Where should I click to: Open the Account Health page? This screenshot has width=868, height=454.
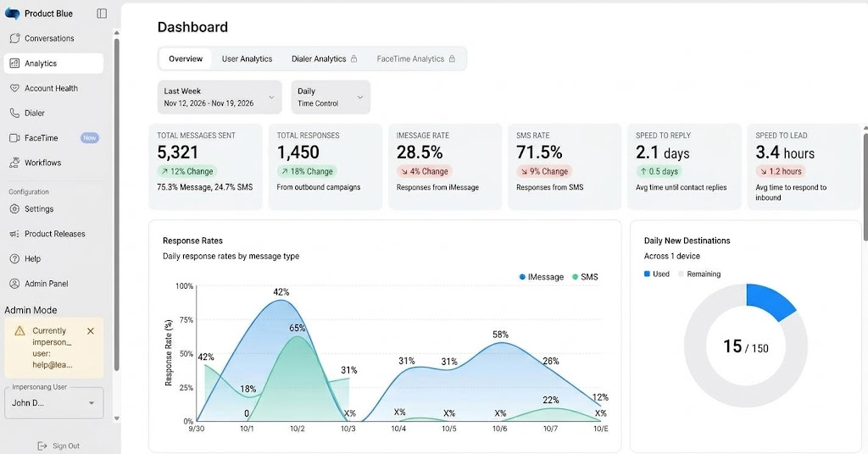(53, 88)
